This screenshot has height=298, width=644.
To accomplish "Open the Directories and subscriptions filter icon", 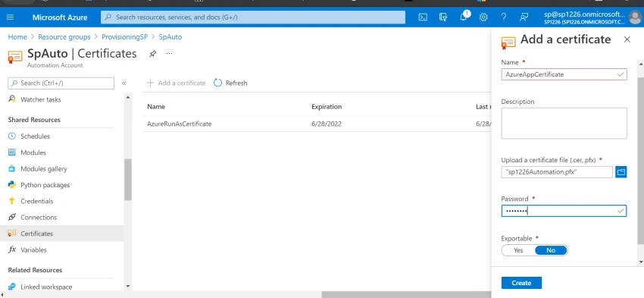I will 442,17.
